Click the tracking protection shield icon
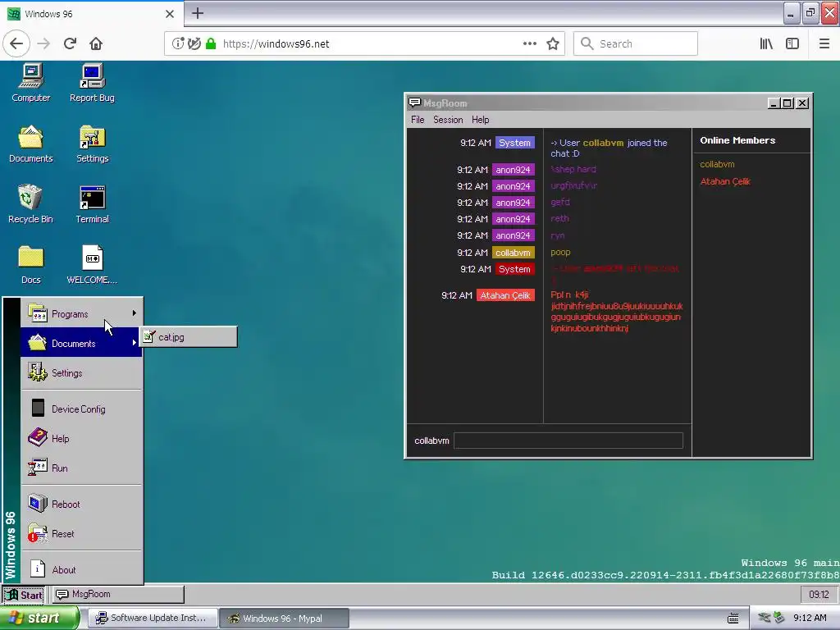Viewport: 840px width, 630px height. pos(194,43)
